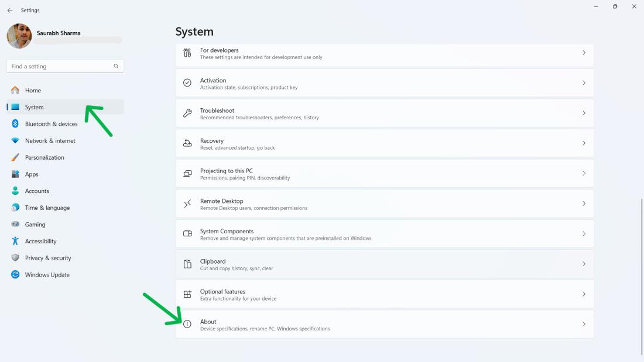
Task: Open Recovery via its chevron arrow
Action: 584,143
